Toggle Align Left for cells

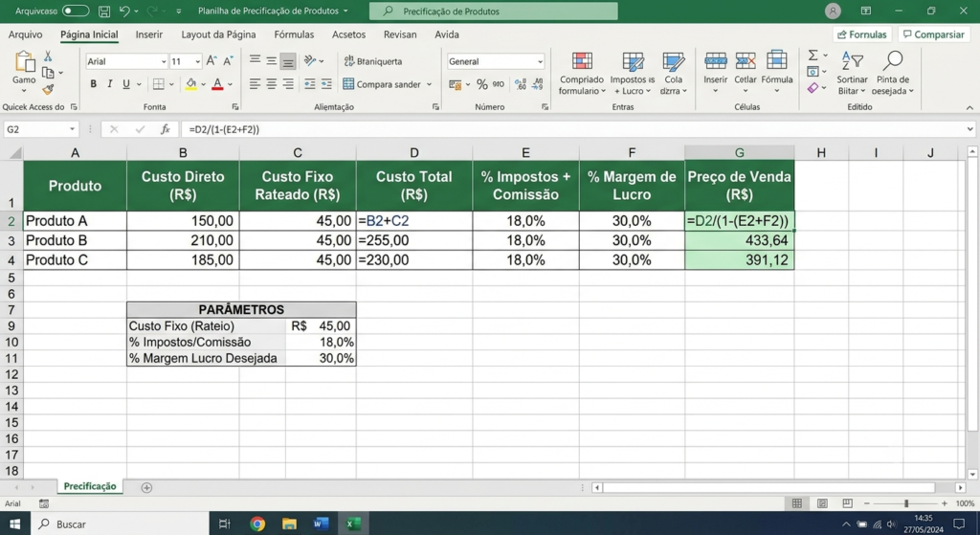pyautogui.click(x=255, y=84)
